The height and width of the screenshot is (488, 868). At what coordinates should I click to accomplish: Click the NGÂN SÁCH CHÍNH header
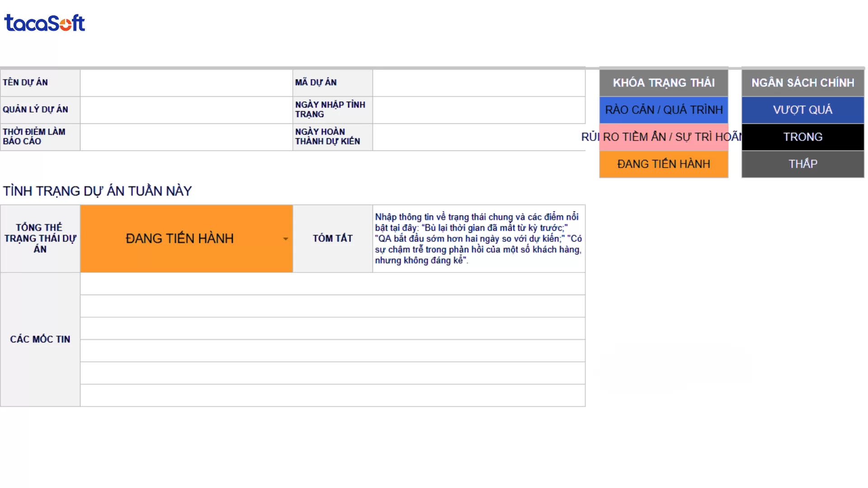pos(802,83)
